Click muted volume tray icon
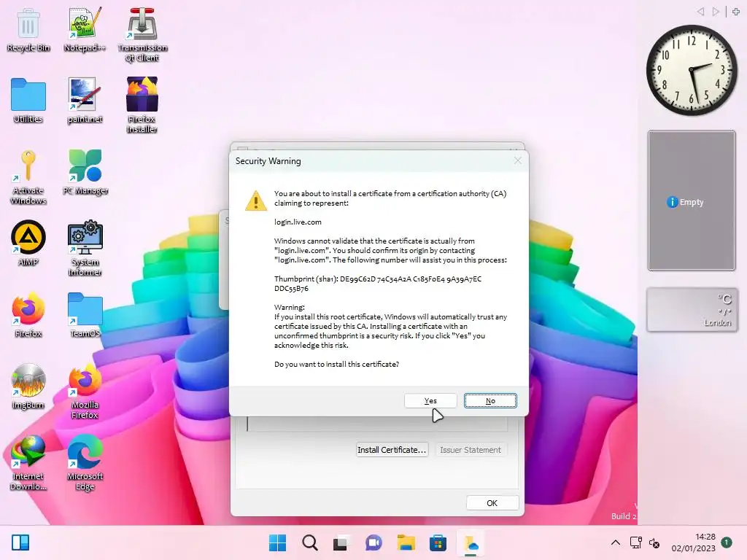This screenshot has width=747, height=560. (x=654, y=542)
